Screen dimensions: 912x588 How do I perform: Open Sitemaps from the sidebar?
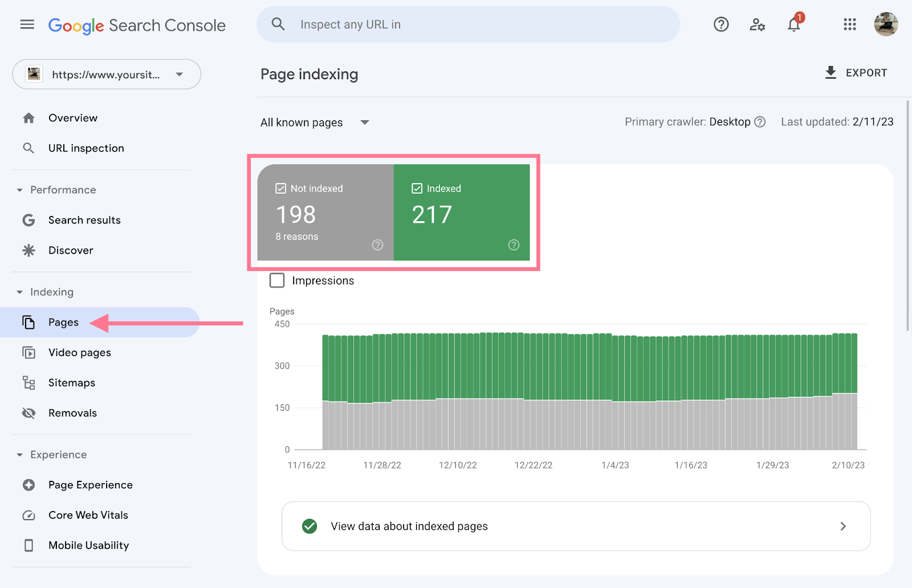[71, 382]
